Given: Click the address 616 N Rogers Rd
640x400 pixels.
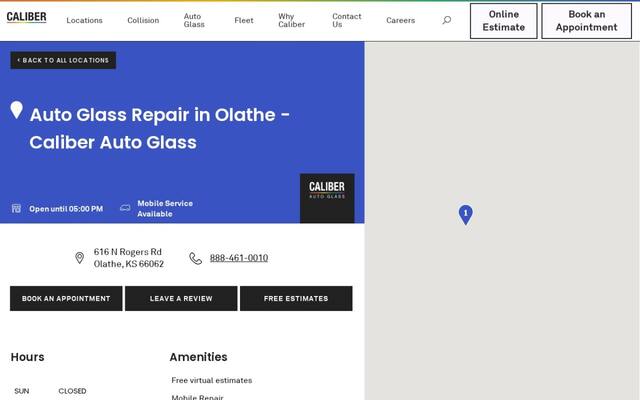Looking at the screenshot, I should point(128,252).
